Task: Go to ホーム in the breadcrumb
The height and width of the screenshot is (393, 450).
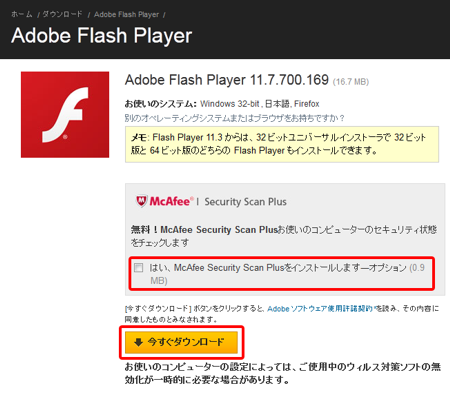Action: (21, 14)
